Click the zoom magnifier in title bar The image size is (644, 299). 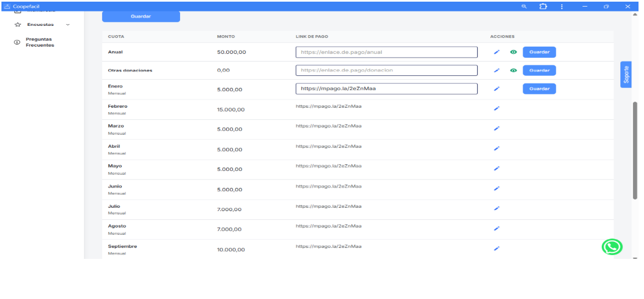tap(524, 6)
